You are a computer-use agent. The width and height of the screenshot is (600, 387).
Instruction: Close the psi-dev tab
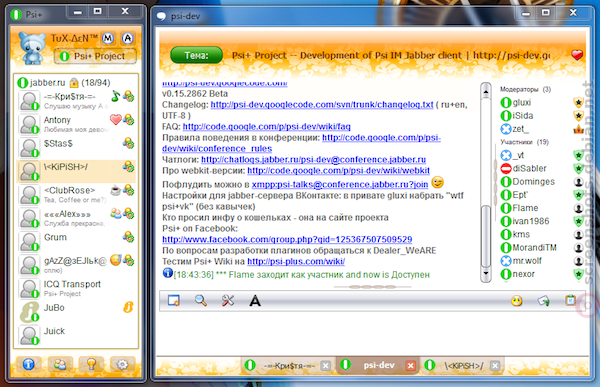(x=411, y=366)
